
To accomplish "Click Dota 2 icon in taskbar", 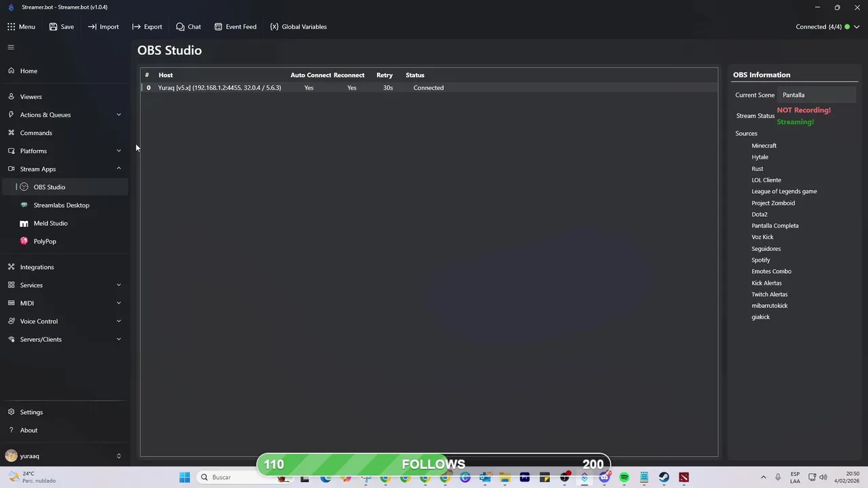I will 684,477.
